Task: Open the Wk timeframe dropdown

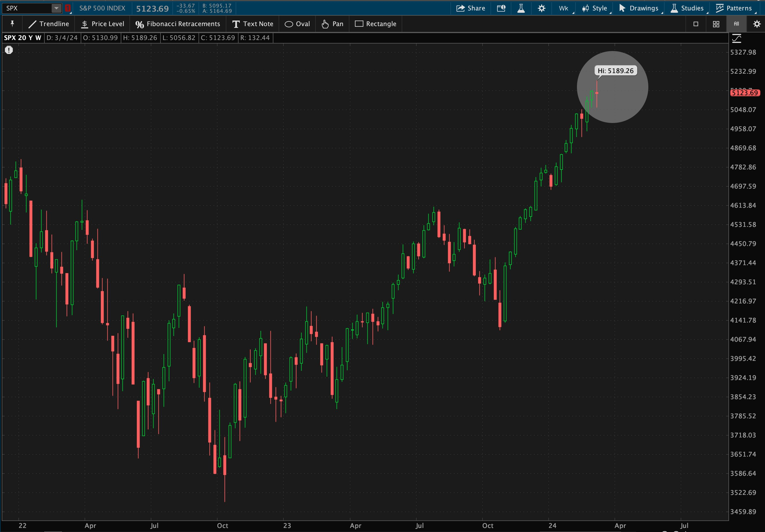Action: pyautogui.click(x=564, y=8)
